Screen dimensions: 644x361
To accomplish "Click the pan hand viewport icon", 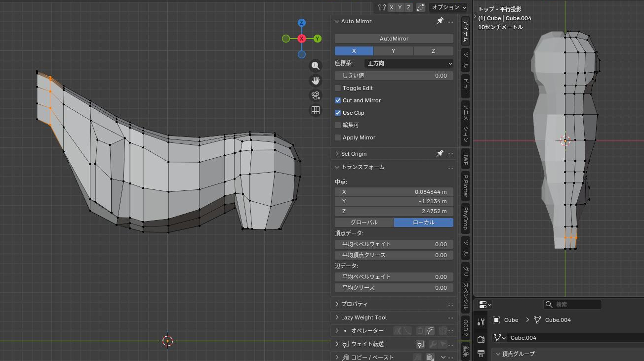I will tap(316, 81).
